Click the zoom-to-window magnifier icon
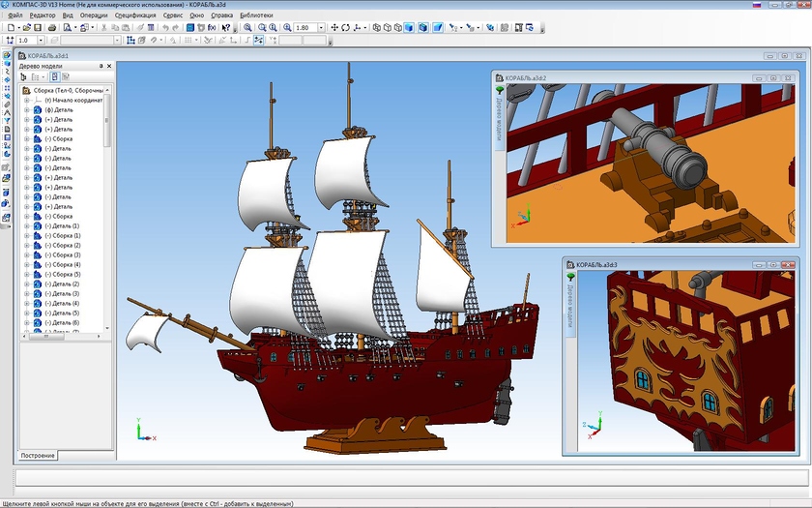The width and height of the screenshot is (812, 508). coord(248,28)
